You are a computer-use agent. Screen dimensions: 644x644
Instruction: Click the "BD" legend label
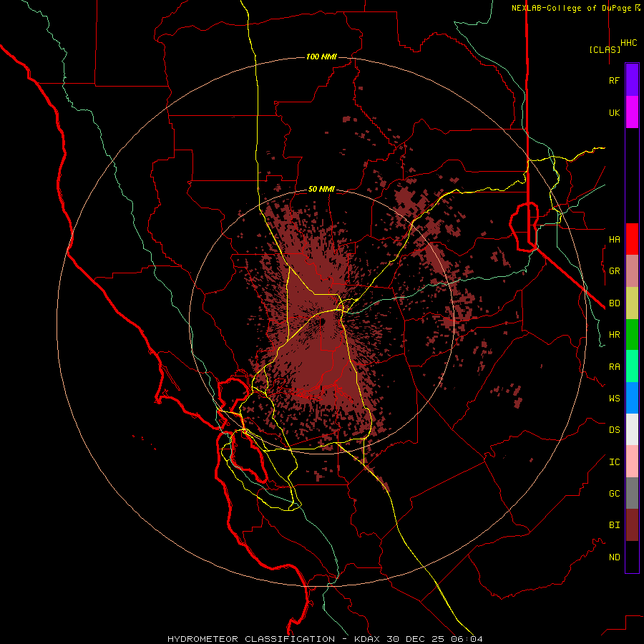(614, 303)
